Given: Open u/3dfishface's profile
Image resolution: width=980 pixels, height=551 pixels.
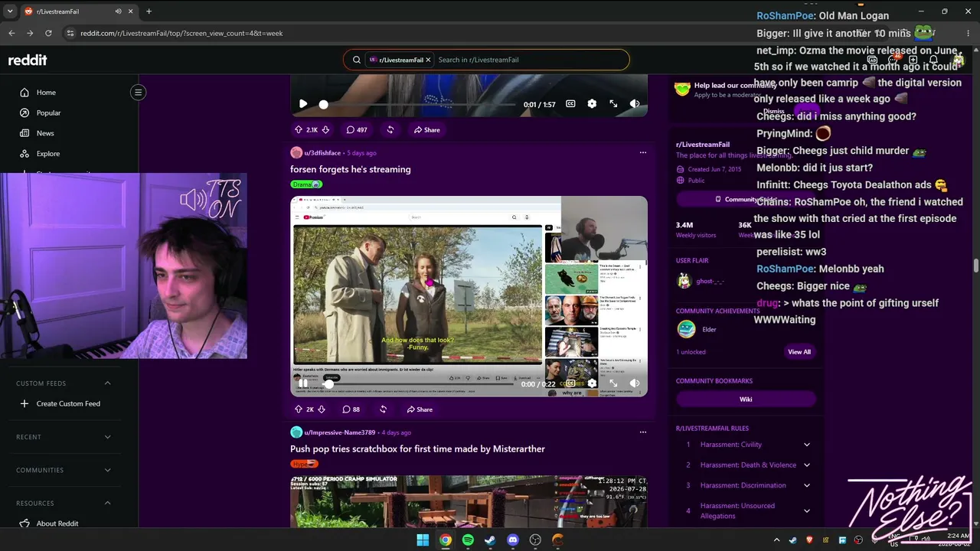Looking at the screenshot, I should click(x=322, y=153).
